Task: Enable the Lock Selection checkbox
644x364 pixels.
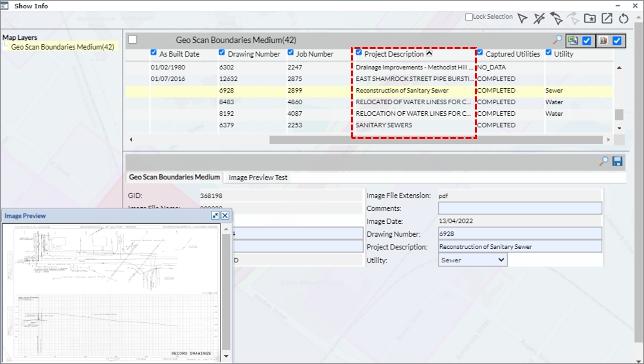Action: pos(469,17)
